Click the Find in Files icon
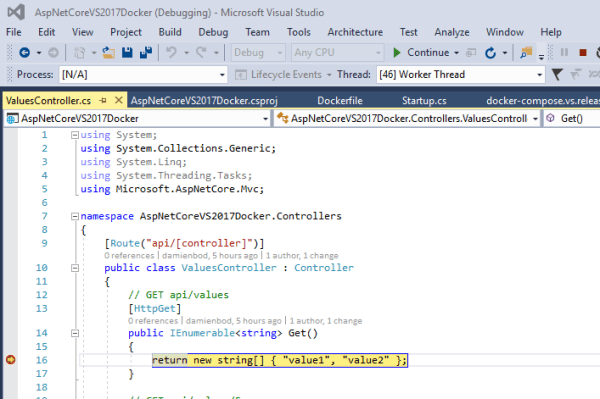 [x=526, y=52]
